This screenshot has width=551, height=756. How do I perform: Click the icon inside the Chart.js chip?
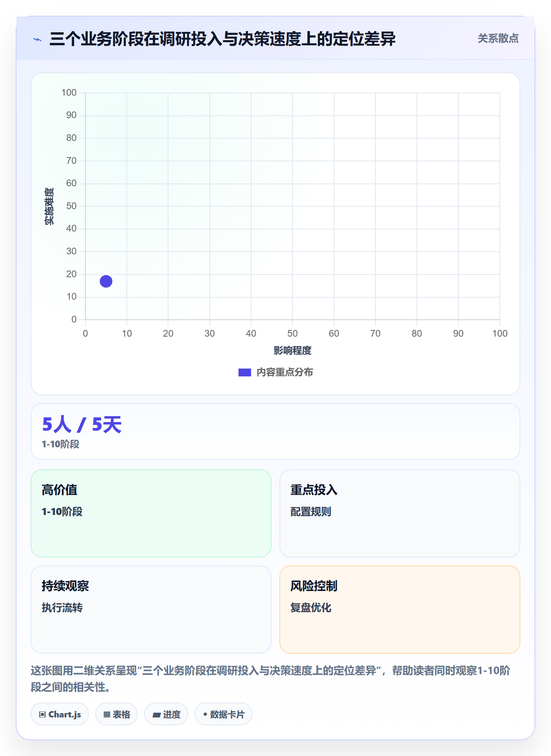click(43, 715)
